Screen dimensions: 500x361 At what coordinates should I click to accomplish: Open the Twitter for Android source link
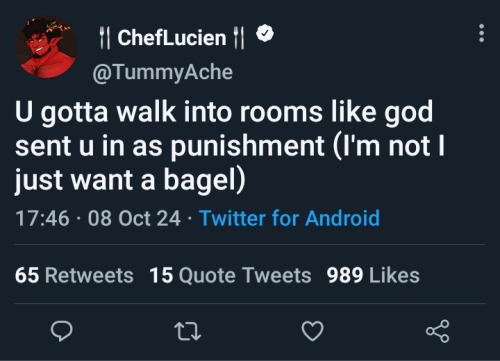coord(289,218)
